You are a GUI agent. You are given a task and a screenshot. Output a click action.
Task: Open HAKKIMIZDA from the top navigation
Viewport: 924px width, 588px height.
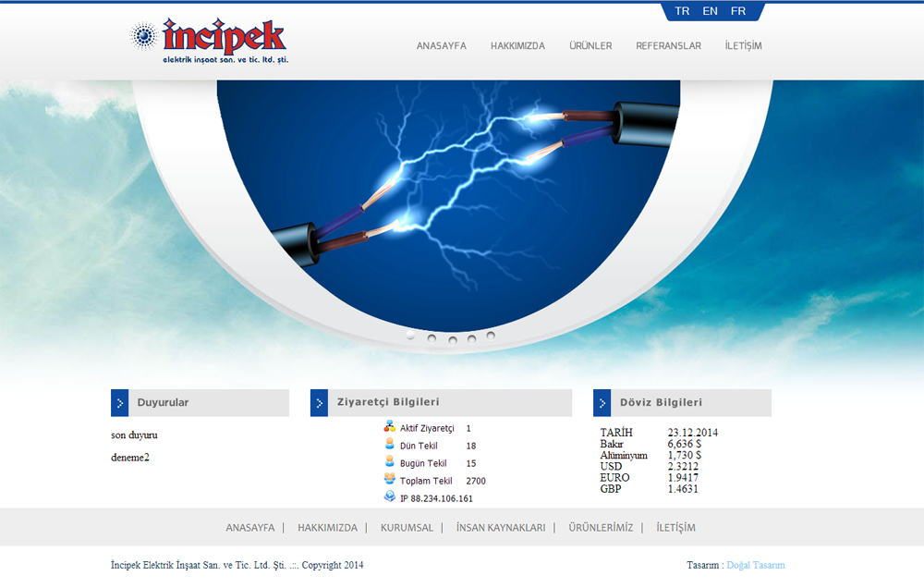(517, 45)
